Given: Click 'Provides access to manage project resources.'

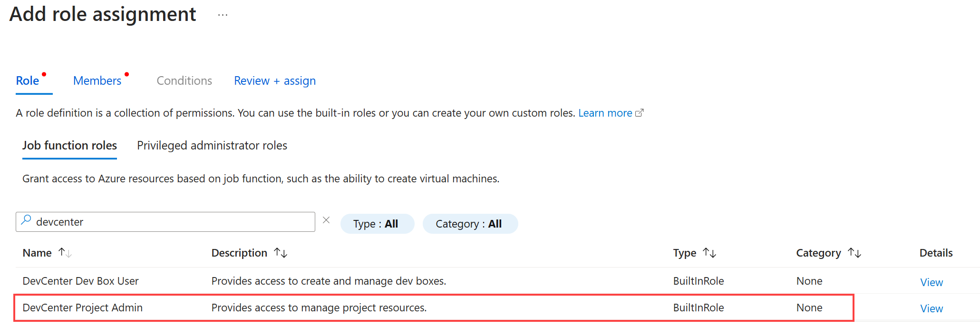Looking at the screenshot, I should [319, 308].
